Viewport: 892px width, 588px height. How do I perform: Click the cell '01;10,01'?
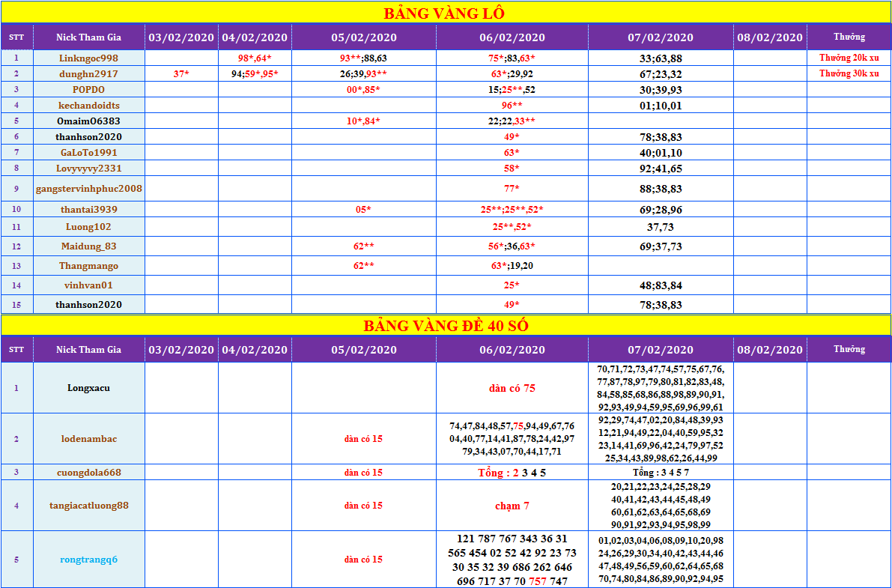[661, 106]
